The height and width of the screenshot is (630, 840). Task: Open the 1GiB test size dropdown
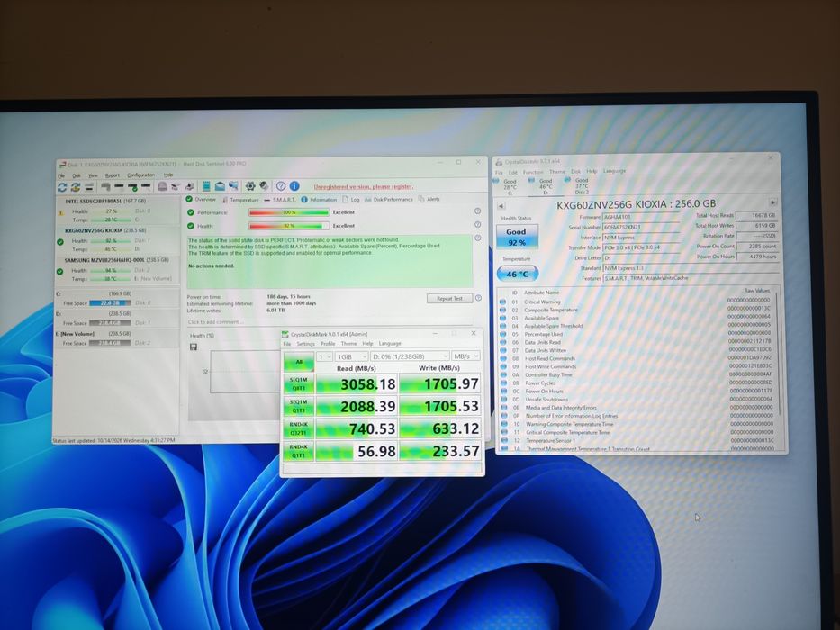351,356
